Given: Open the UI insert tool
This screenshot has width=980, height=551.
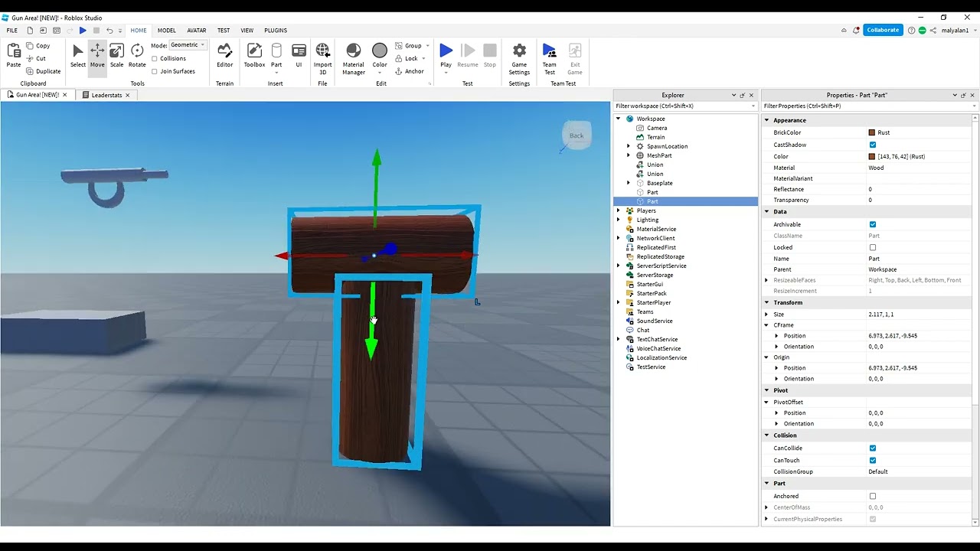Looking at the screenshot, I should pos(299,56).
